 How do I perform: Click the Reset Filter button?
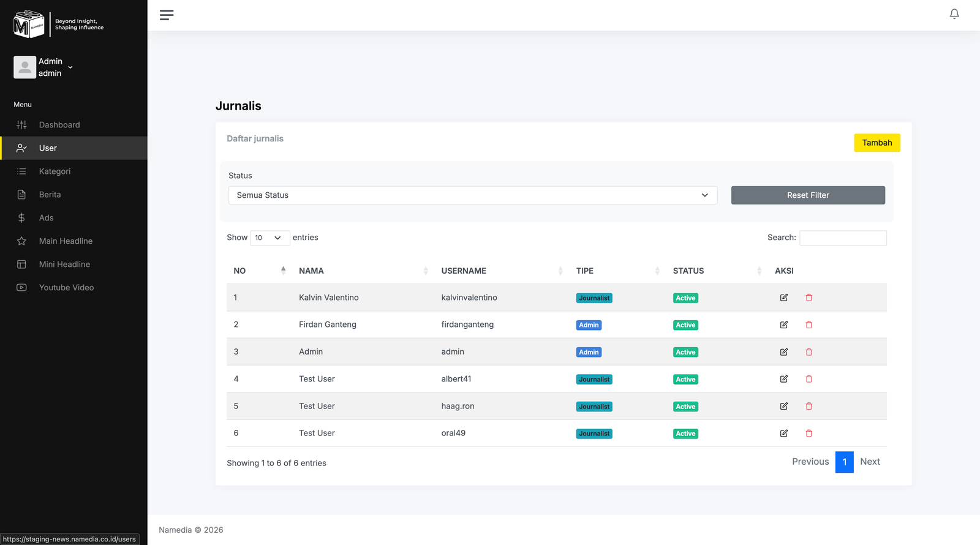pos(808,195)
